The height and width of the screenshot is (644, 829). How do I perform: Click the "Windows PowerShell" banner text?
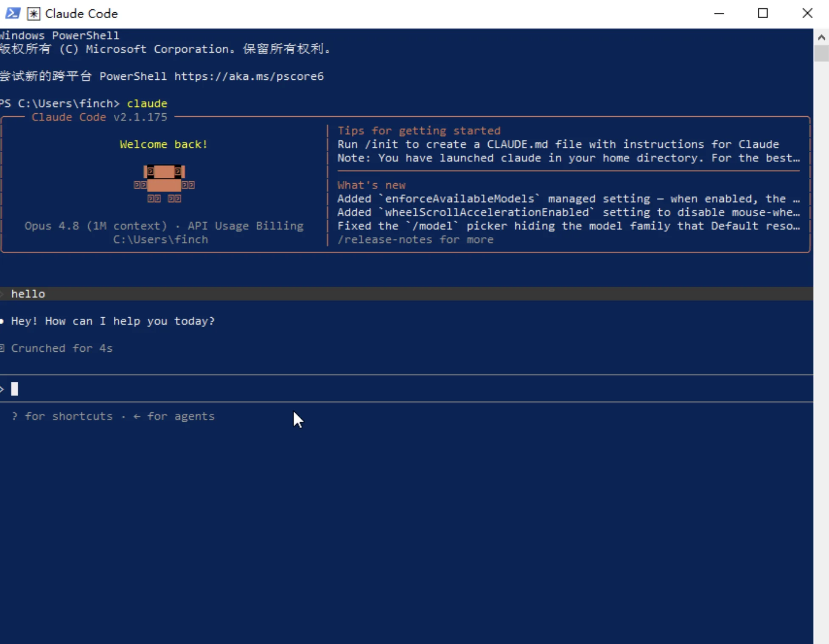[59, 36]
